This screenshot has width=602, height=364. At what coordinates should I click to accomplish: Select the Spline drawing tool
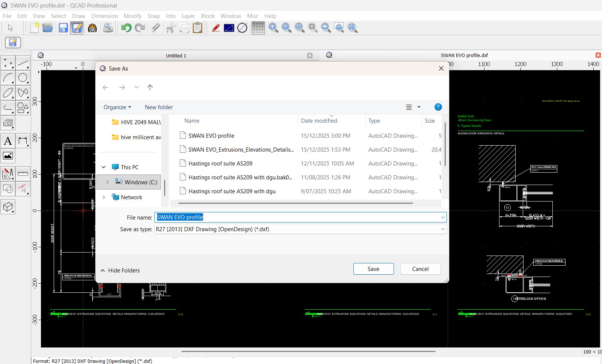click(23, 93)
